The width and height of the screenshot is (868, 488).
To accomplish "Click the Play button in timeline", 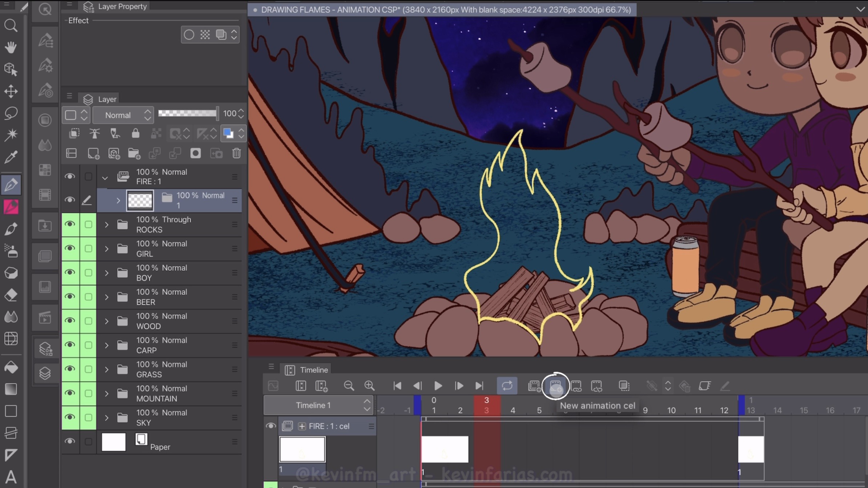I will point(438,386).
